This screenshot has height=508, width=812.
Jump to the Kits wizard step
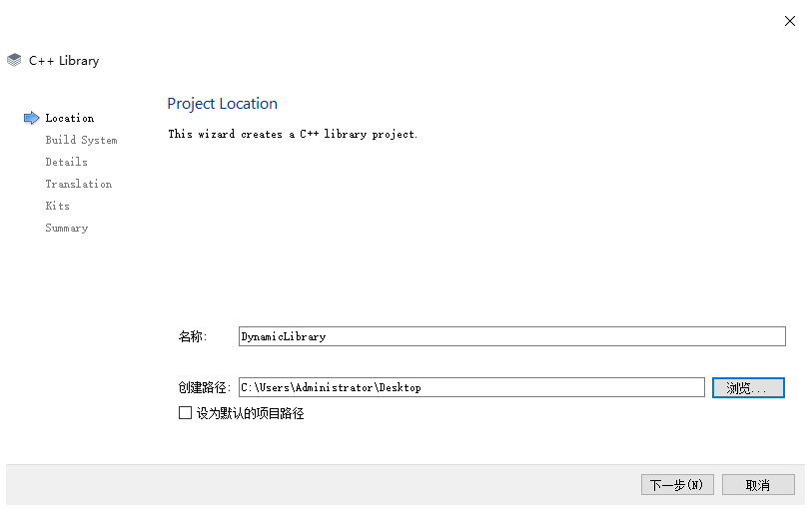(58, 206)
